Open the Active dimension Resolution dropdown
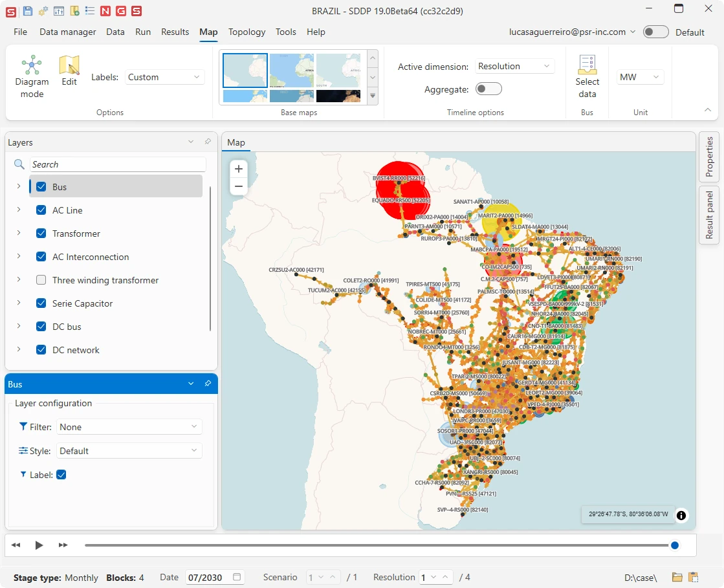Screen dimensions: 724x588 [x=514, y=66]
